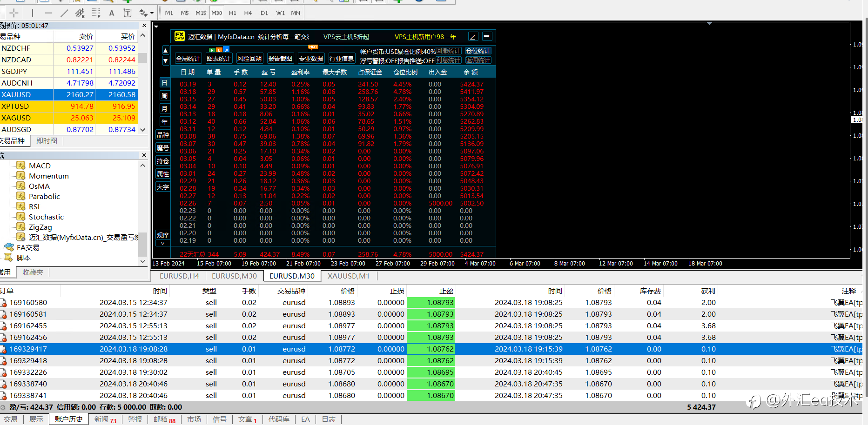The width and height of the screenshot is (868, 425).
Task: Click Navigator scrollbar thumb
Action: pos(143,244)
